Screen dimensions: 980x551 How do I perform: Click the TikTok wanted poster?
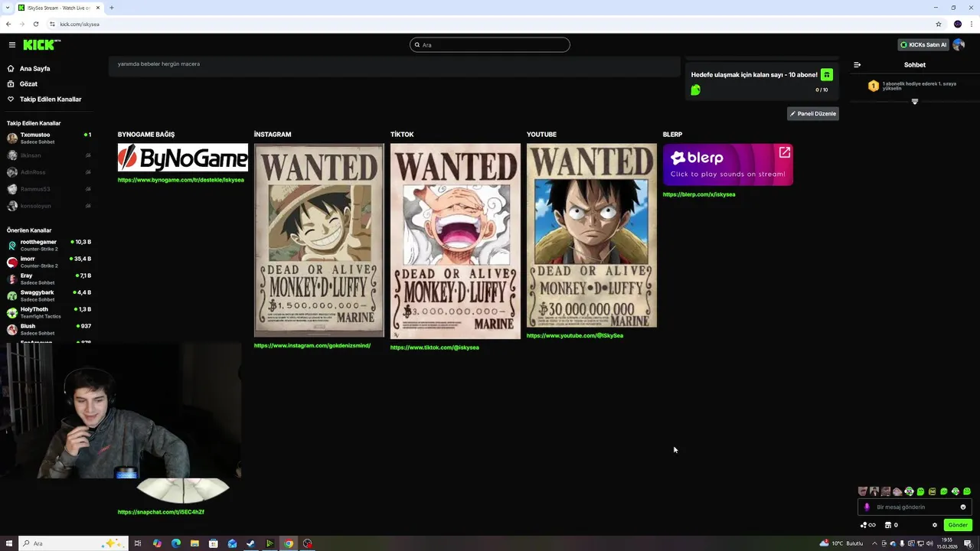tap(456, 241)
